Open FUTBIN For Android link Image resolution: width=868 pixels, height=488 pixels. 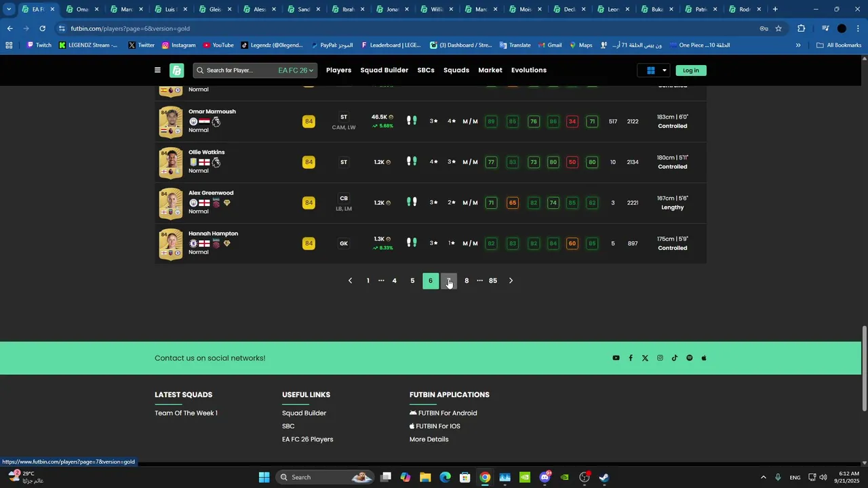point(443,413)
